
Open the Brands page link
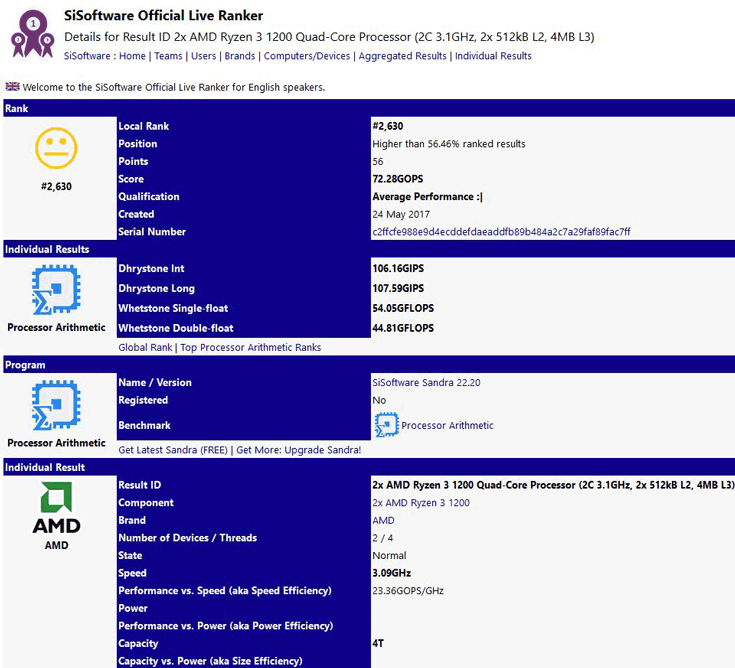(x=240, y=56)
